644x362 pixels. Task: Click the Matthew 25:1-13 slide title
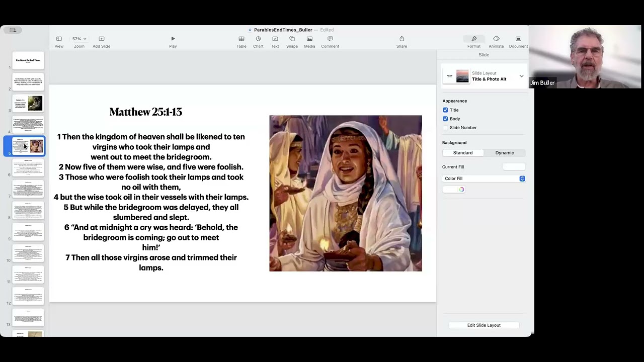146,112
